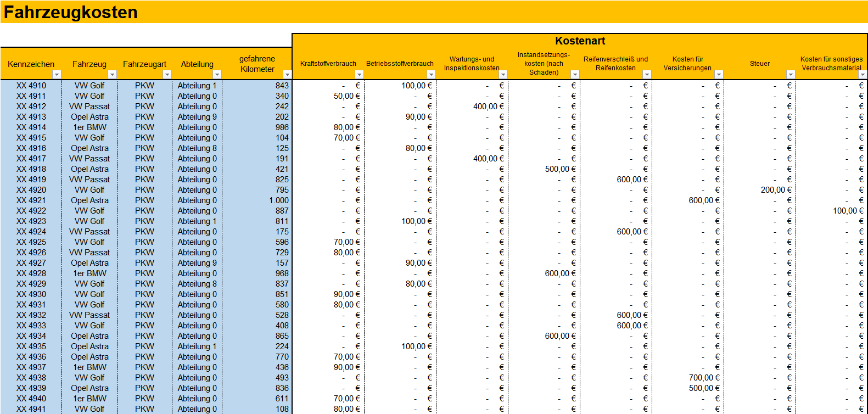Open the Betriebsstoffverbrauch filter dropdown

pos(431,74)
